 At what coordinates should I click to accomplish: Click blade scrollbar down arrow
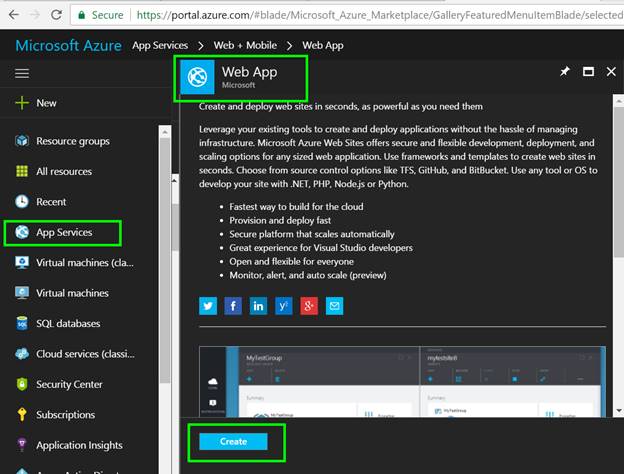tap(619, 410)
